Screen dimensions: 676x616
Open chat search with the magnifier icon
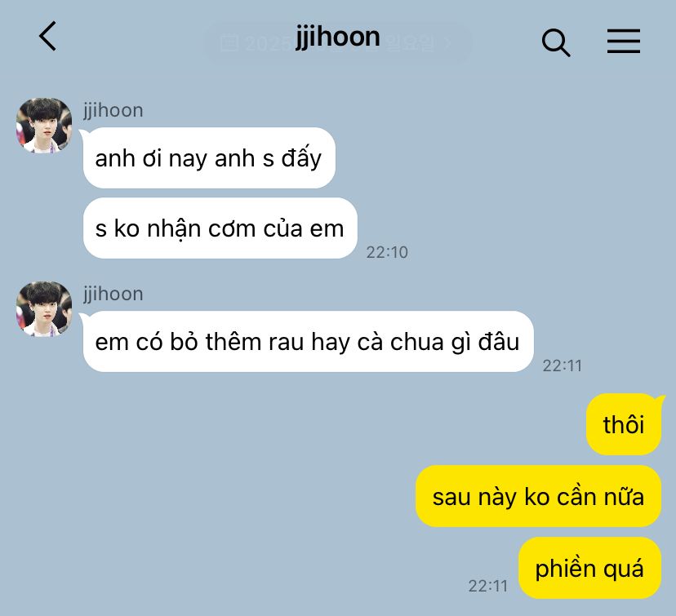[x=556, y=42]
